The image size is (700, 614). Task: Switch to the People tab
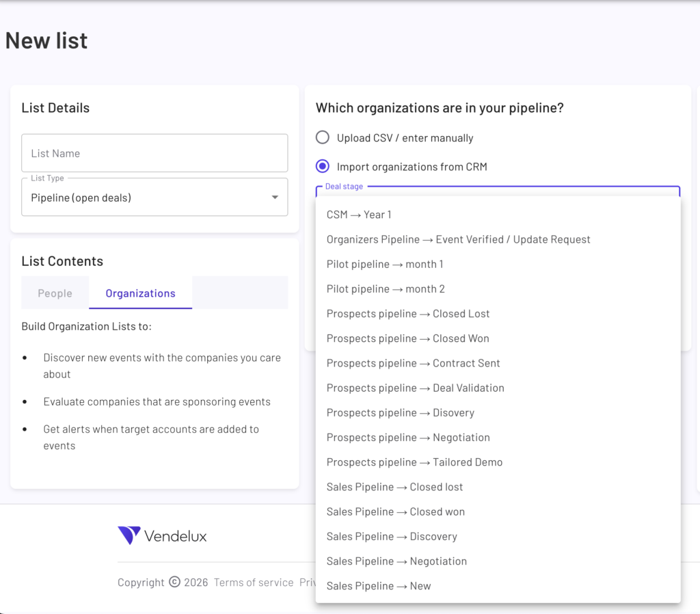tap(55, 293)
